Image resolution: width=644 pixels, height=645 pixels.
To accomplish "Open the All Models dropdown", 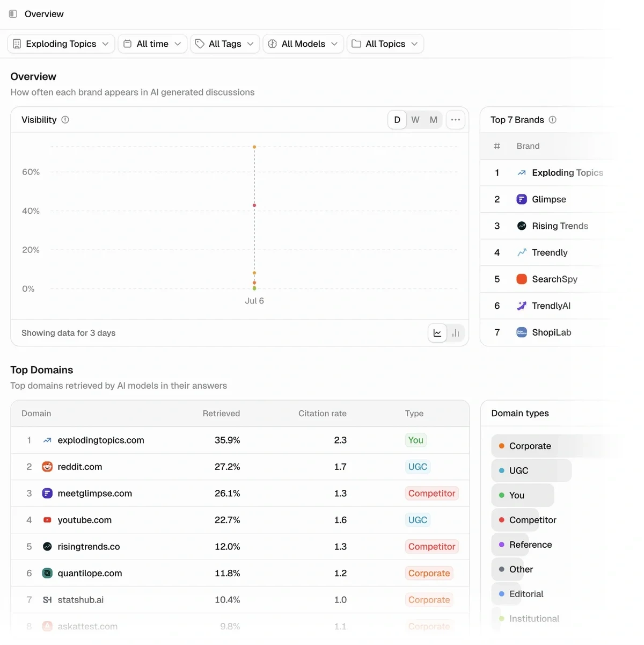I will pyautogui.click(x=303, y=44).
